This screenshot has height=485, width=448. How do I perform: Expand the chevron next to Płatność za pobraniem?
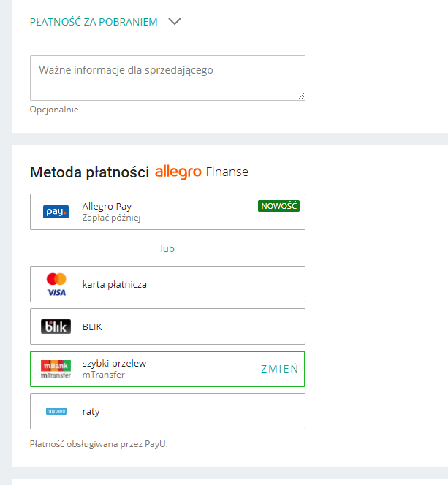tap(174, 22)
